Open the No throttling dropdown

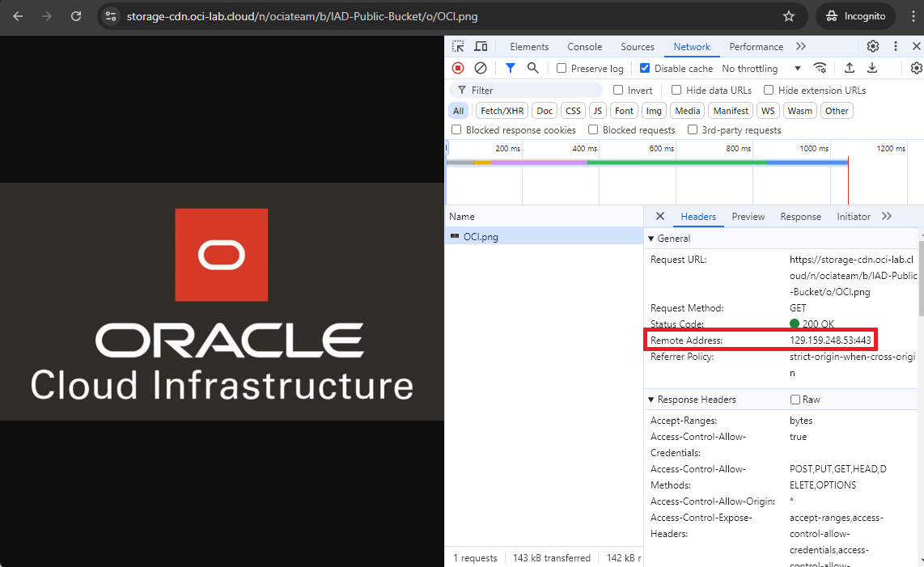(x=761, y=69)
